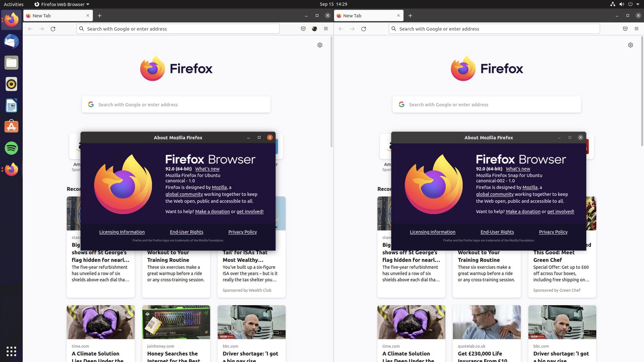Screen dimensions: 644x362
Task: Open Licensing Information in the left About dialog
Action: point(122,232)
